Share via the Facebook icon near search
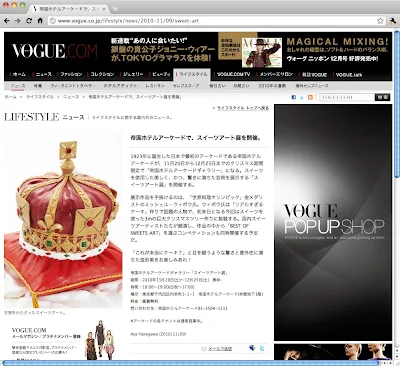Viewport: 400px width, 366px height. [294, 97]
